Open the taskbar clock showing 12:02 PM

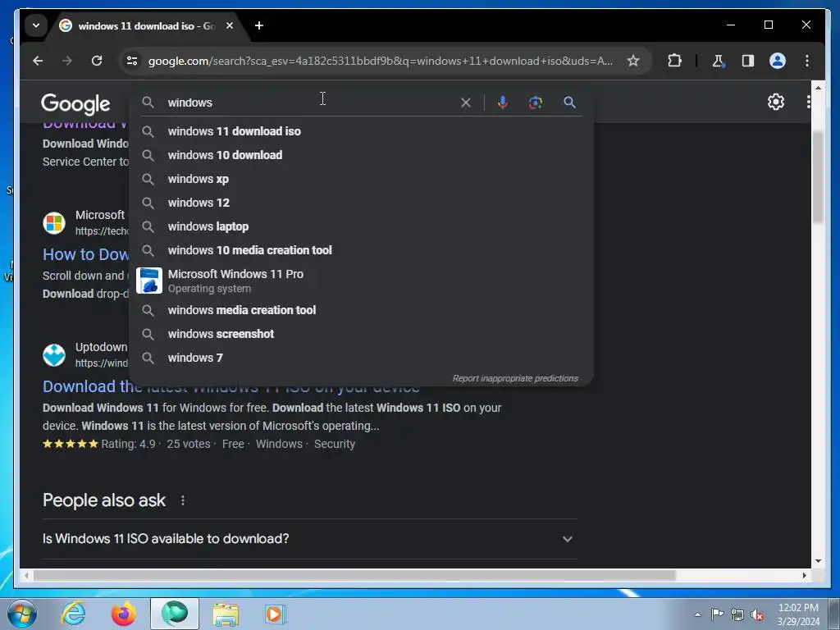pos(798,614)
